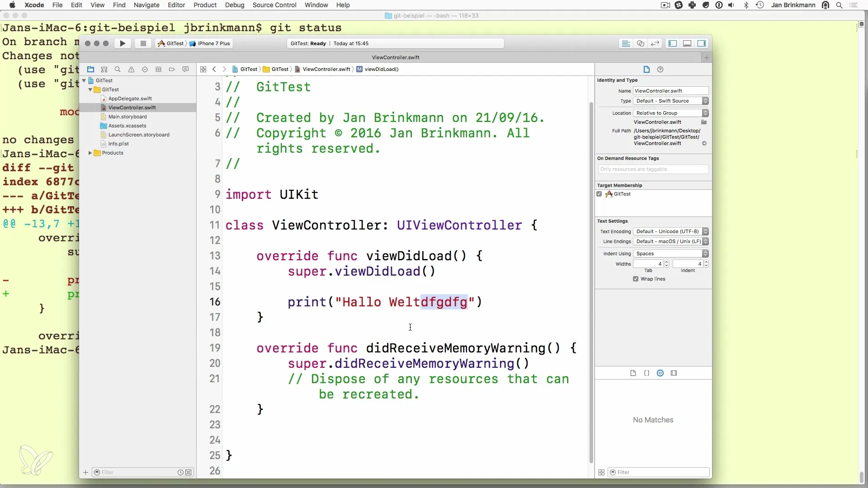Open the Line Endings dropdown

click(x=671, y=241)
